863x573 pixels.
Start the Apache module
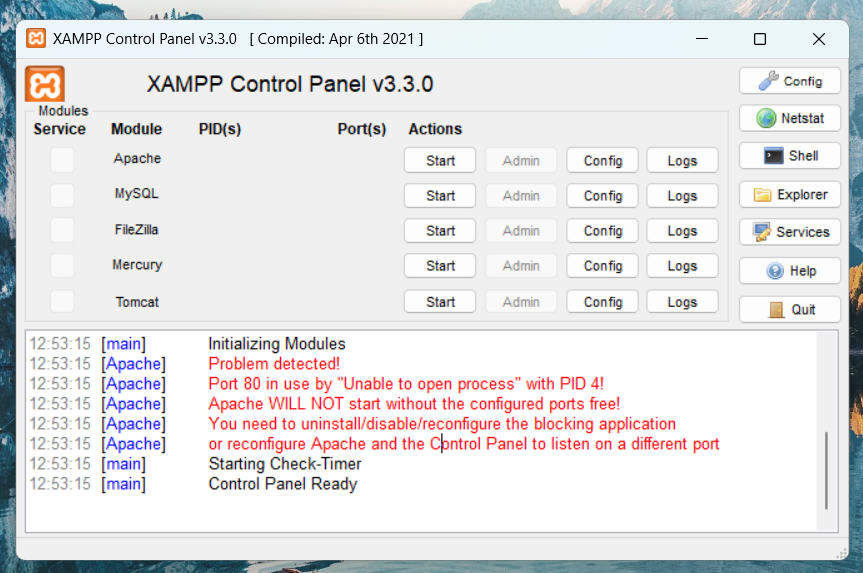pyautogui.click(x=440, y=160)
